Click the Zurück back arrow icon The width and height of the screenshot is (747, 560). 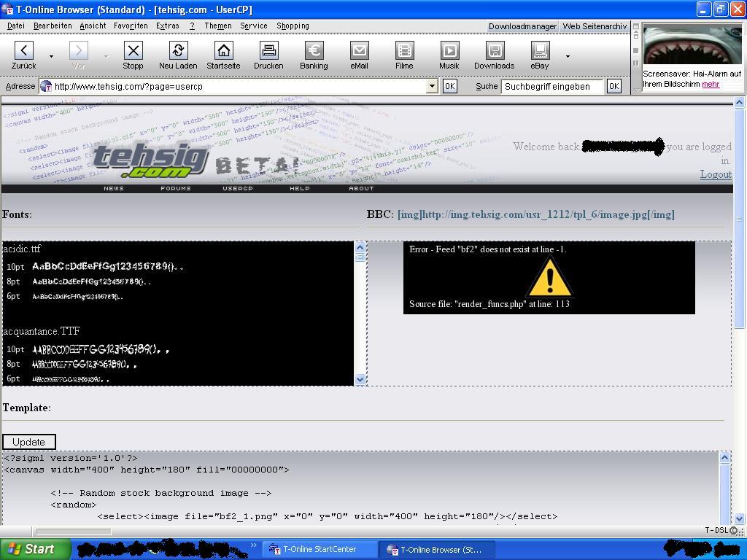[x=24, y=50]
